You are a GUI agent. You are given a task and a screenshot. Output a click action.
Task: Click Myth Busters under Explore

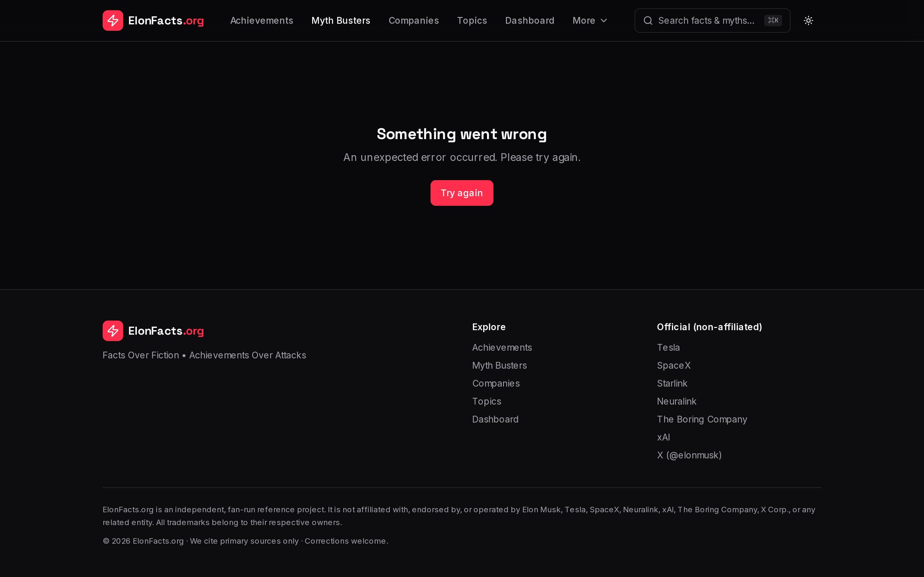500,365
